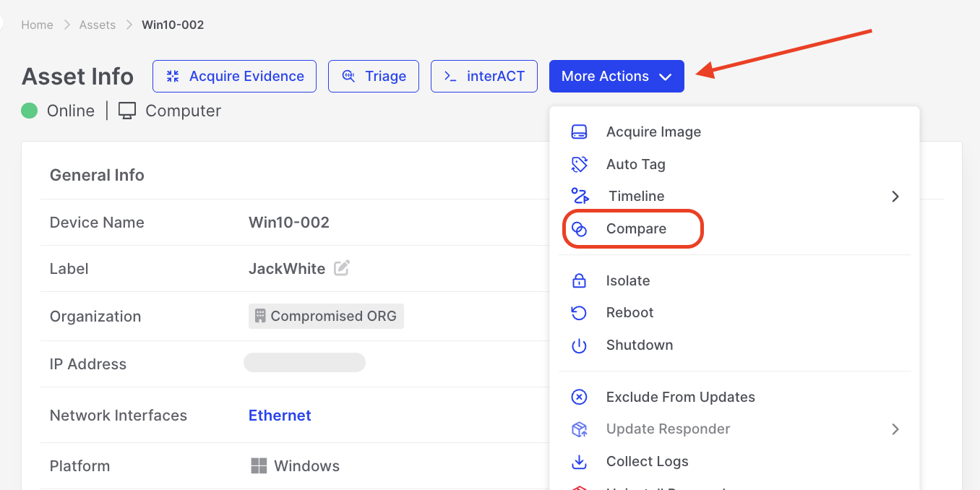The image size is (980, 490).
Task: Click the Reboot circular arrow icon
Action: tap(579, 313)
